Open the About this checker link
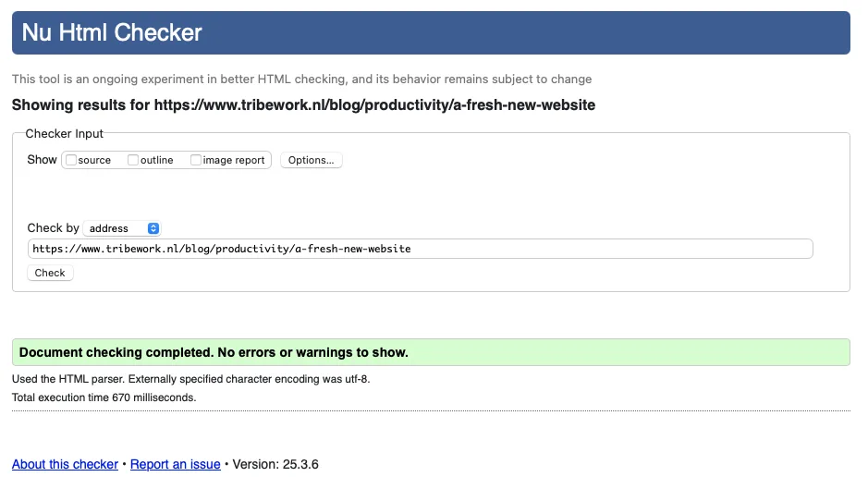This screenshot has width=868, height=489. tap(66, 464)
